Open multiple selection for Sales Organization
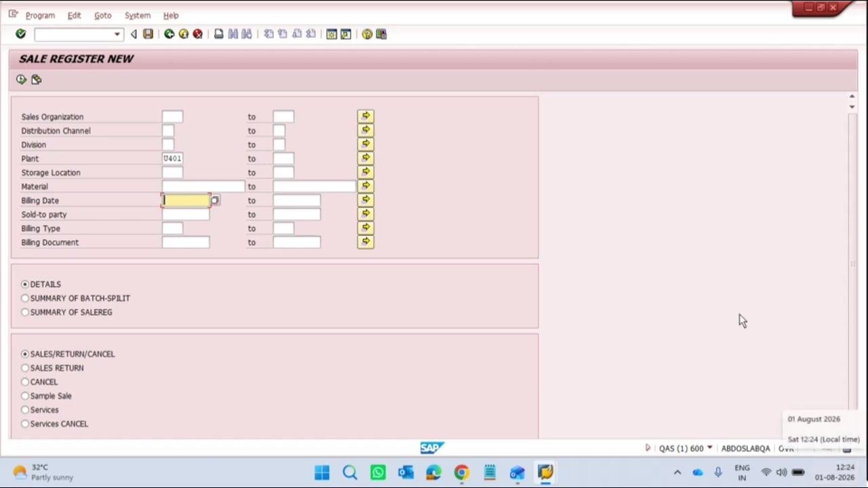 (366, 117)
